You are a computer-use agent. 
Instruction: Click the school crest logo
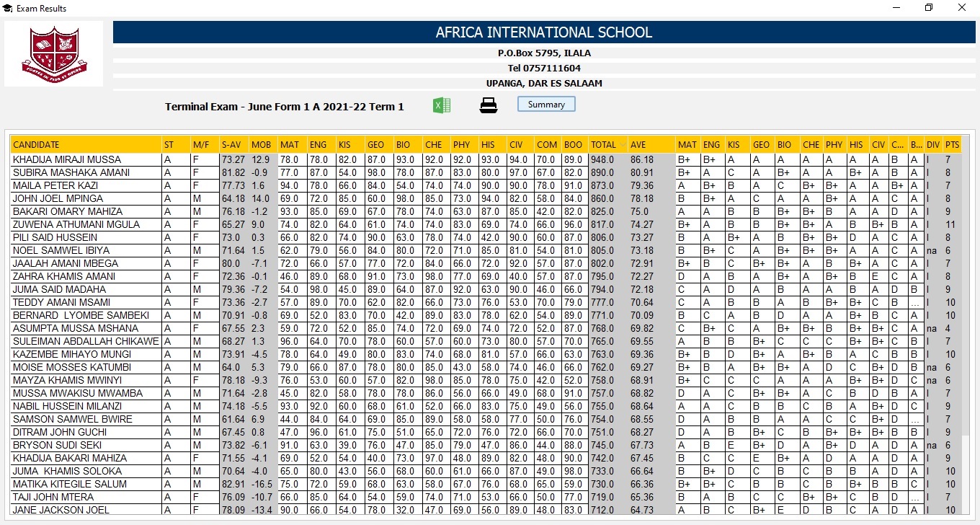point(54,53)
